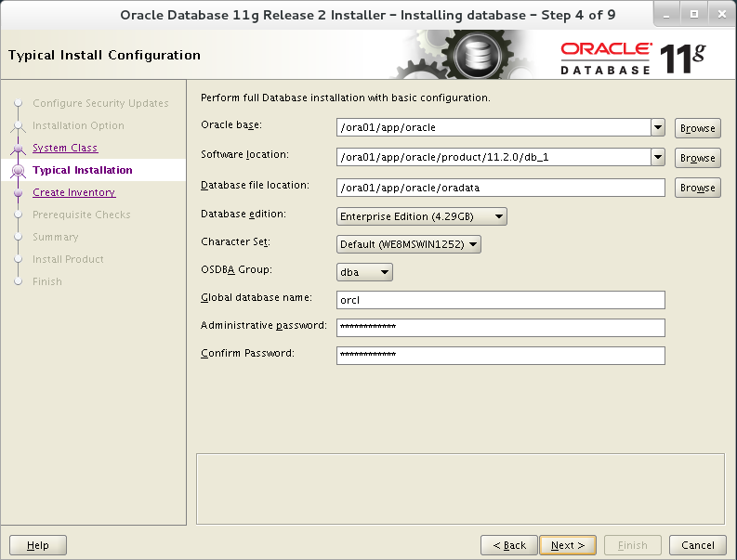Viewport: 737px width, 560px height.
Task: Go to previous step with Back button
Action: click(509, 545)
